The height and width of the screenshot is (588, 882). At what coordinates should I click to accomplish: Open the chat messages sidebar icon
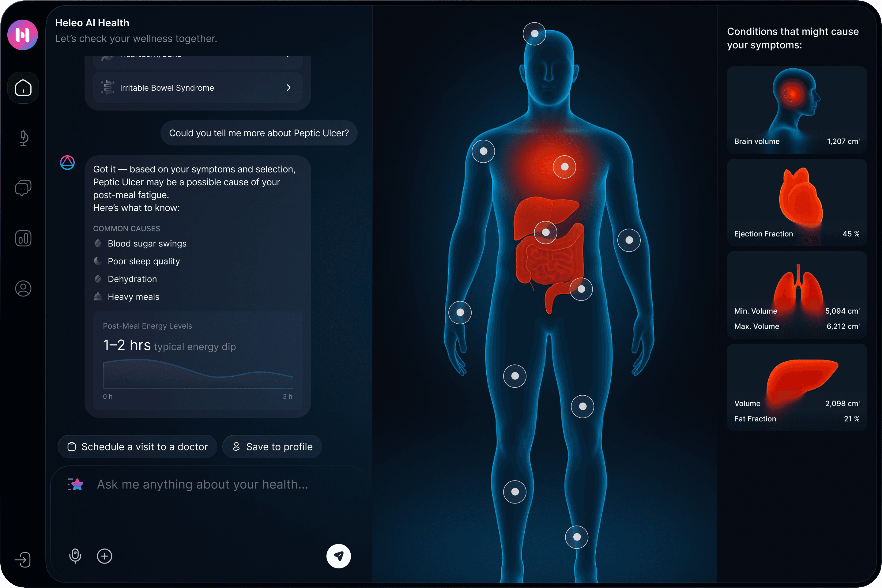point(23,188)
